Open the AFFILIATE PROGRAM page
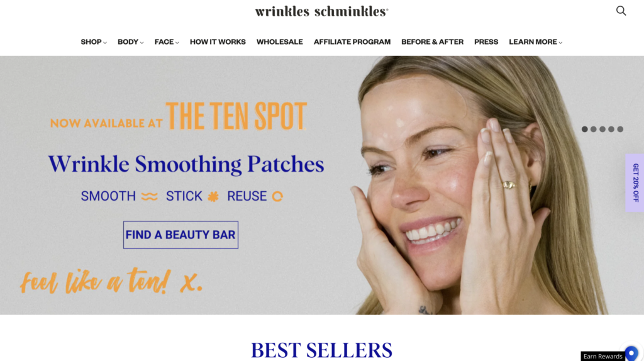The image size is (644, 361). point(352,42)
